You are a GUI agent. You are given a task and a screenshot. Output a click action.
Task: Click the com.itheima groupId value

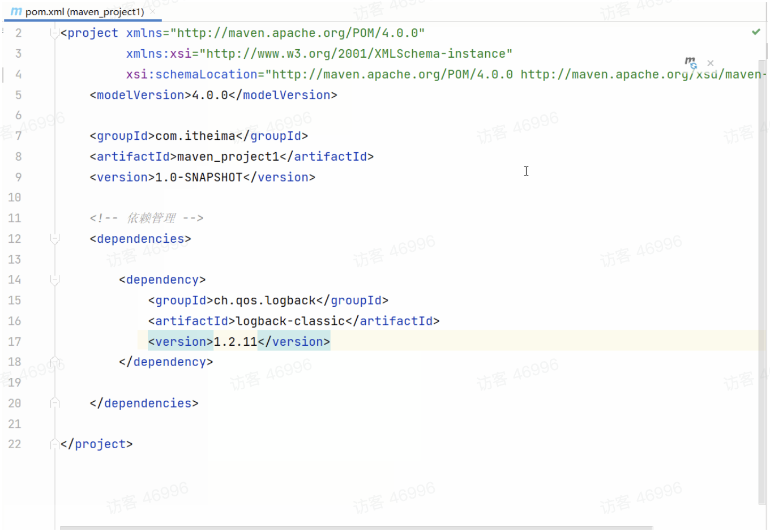[x=195, y=136]
